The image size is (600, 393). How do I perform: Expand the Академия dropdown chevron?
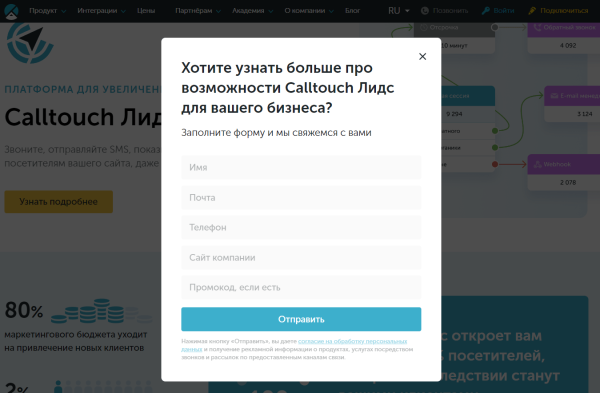click(x=271, y=11)
